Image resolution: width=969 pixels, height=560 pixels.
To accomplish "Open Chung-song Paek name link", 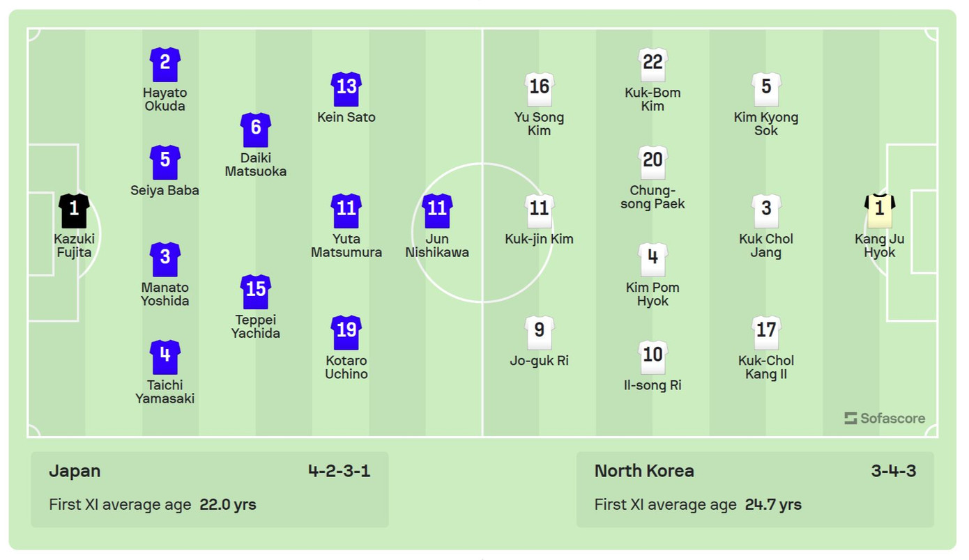I will [x=653, y=197].
